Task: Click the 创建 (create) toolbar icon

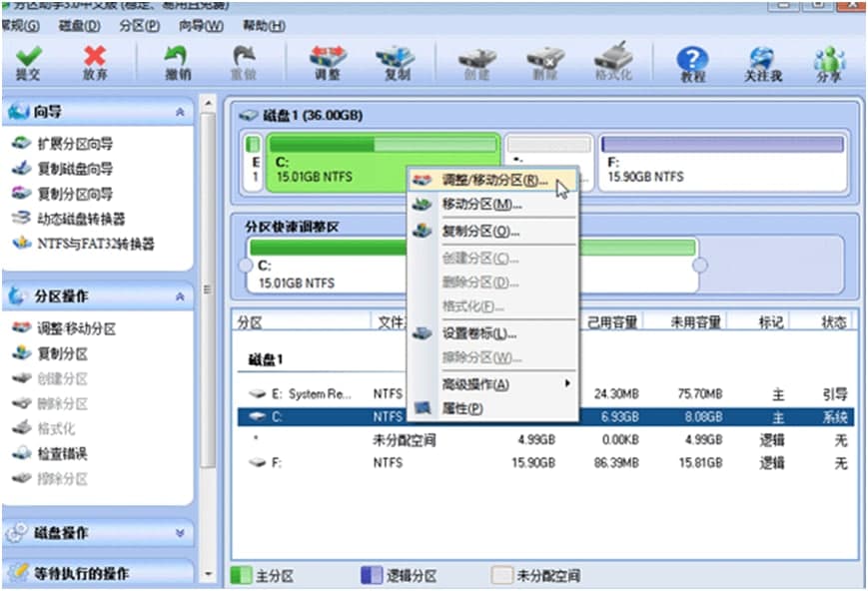Action: pos(476,63)
